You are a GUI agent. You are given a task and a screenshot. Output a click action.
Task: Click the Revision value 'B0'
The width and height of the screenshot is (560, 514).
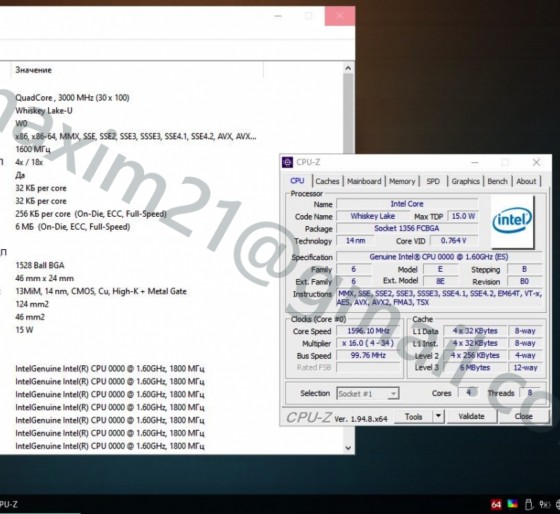(x=524, y=281)
